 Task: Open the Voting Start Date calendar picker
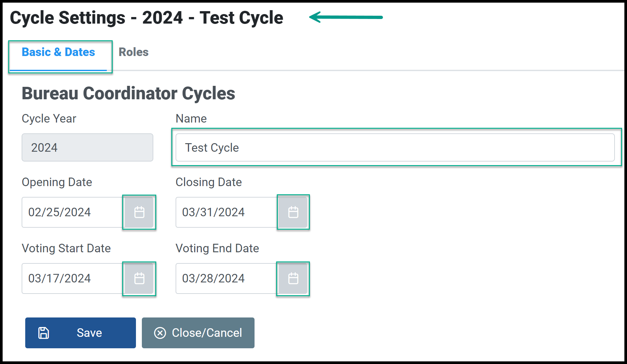[139, 278]
